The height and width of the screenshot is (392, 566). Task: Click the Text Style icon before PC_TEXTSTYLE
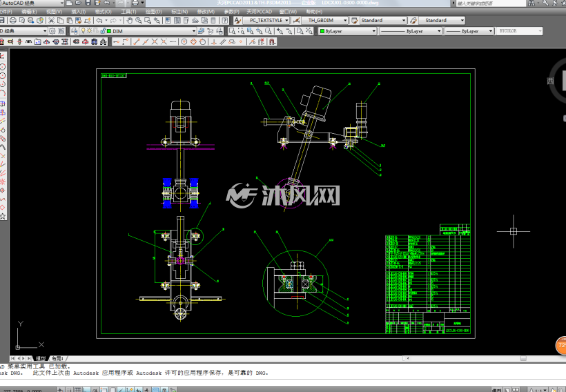pyautogui.click(x=237, y=21)
